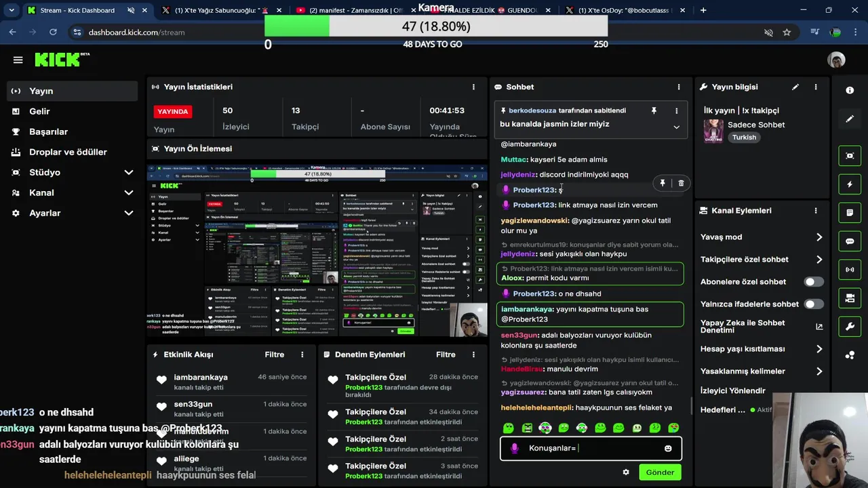Viewport: 868px width, 488px height.
Task: Click the browser address bar
Action: tap(420, 32)
